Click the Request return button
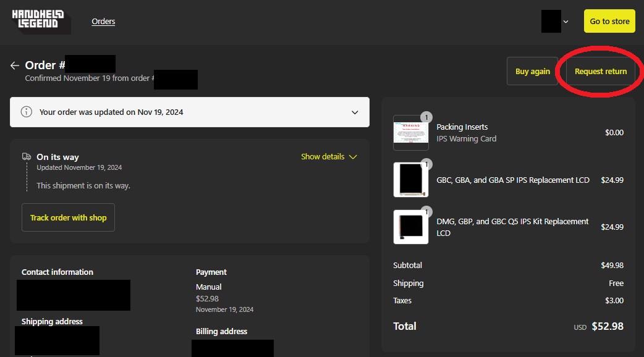The height and width of the screenshot is (357, 644). [x=601, y=71]
